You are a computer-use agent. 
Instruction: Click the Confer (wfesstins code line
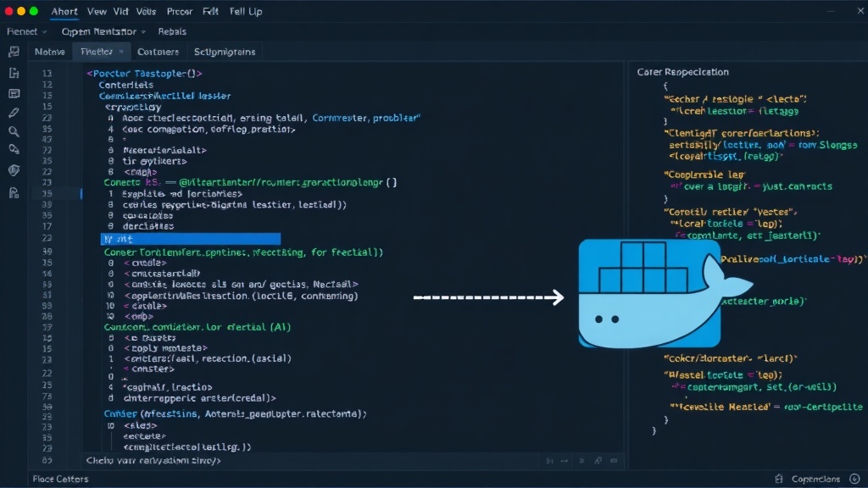pos(235,413)
